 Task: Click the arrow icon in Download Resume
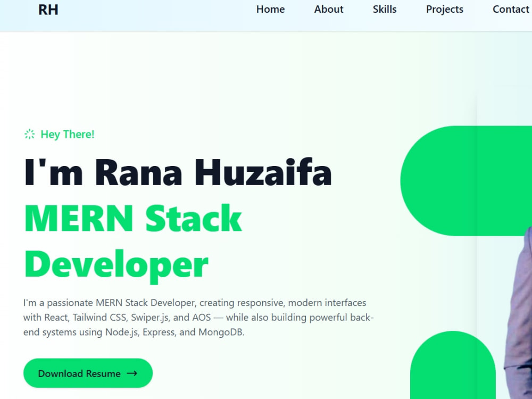click(132, 373)
